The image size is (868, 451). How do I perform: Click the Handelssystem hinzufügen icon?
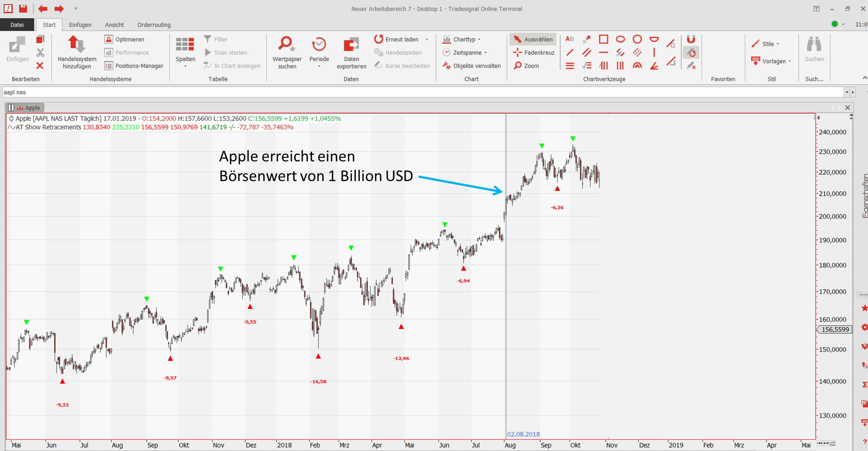coord(76,45)
